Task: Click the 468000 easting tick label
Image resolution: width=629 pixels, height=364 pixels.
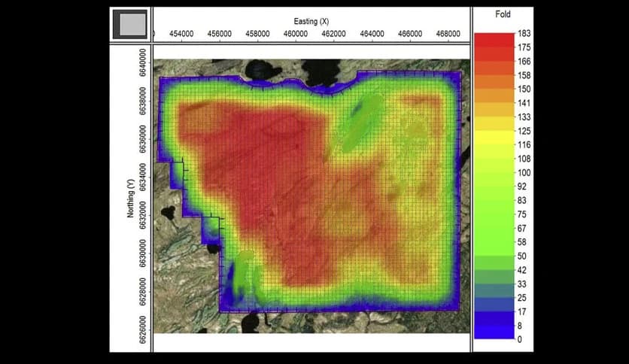Action: point(448,34)
